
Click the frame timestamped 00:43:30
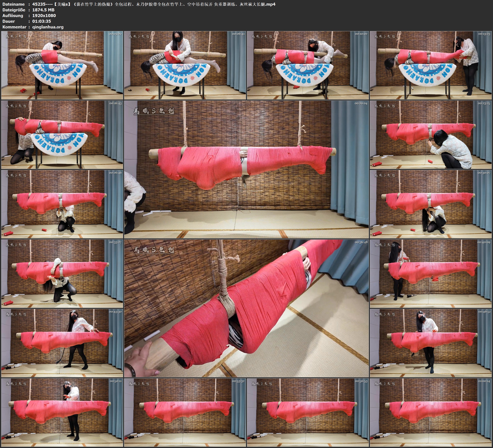(x=62, y=343)
